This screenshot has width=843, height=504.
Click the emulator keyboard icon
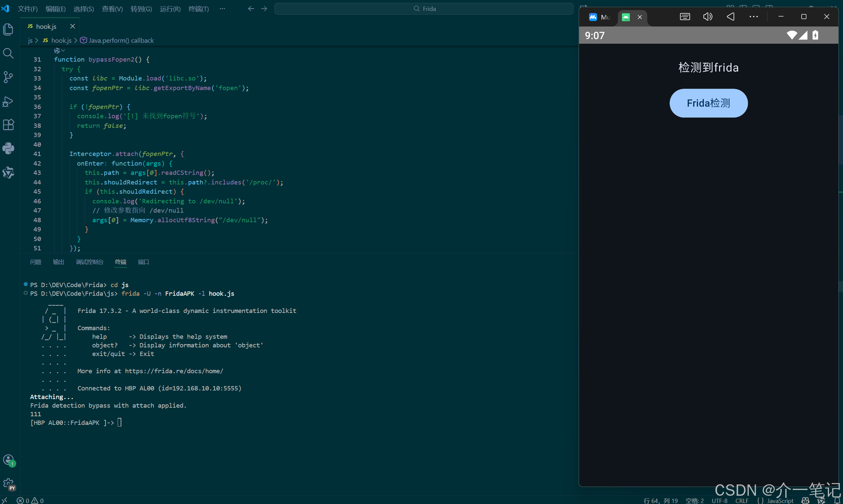(x=685, y=17)
